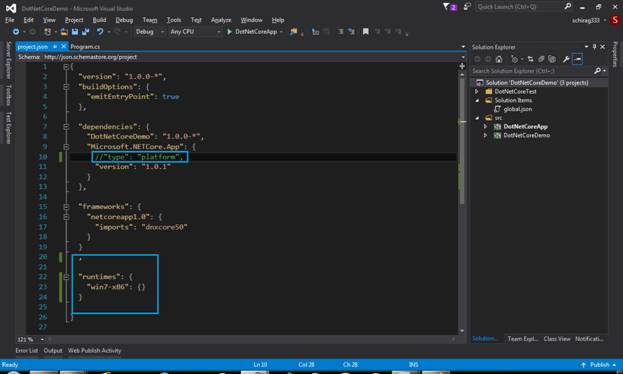Viewport: 623px width, 374px height.
Task: Collapse the buildOptions code block
Action: pos(66,87)
